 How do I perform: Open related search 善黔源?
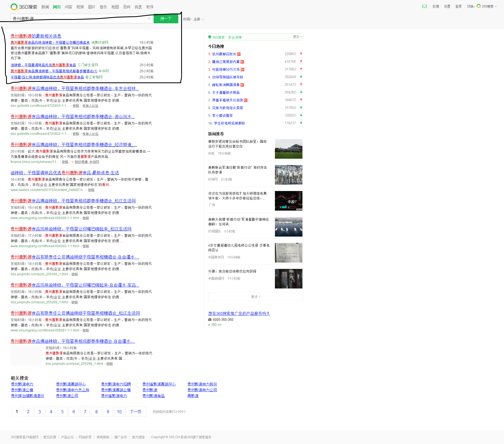[x=193, y=396]
